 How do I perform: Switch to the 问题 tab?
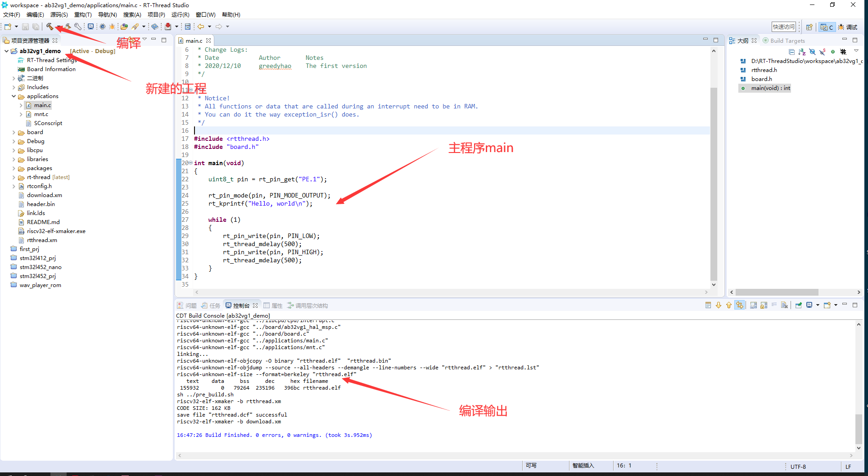(x=187, y=305)
